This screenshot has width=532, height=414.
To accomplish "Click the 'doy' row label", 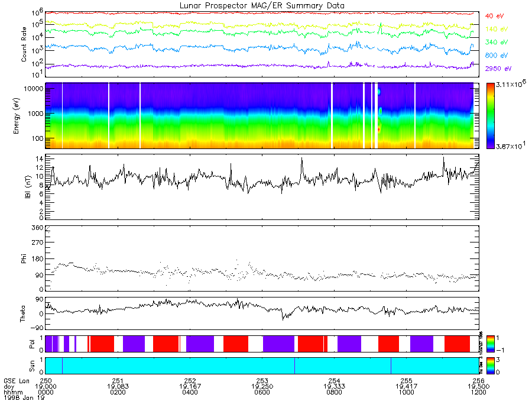I will 9,387.
